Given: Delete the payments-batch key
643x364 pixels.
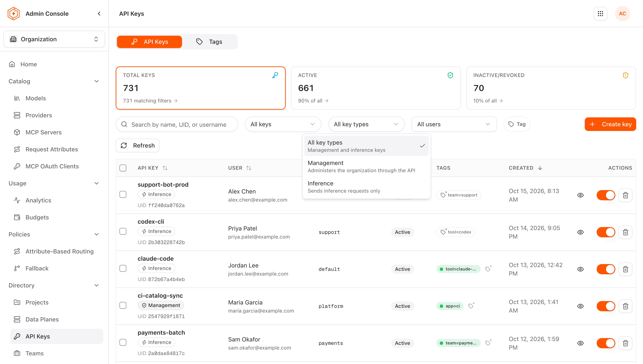Looking at the screenshot, I should coord(625,343).
